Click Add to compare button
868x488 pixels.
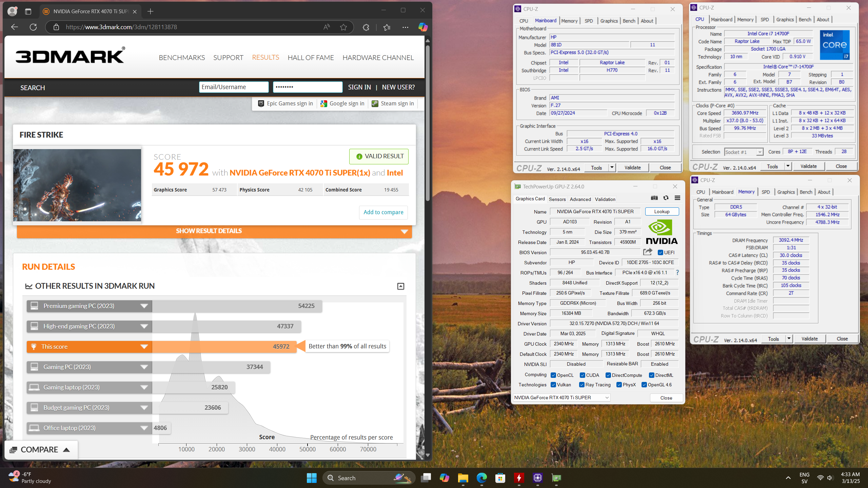383,212
